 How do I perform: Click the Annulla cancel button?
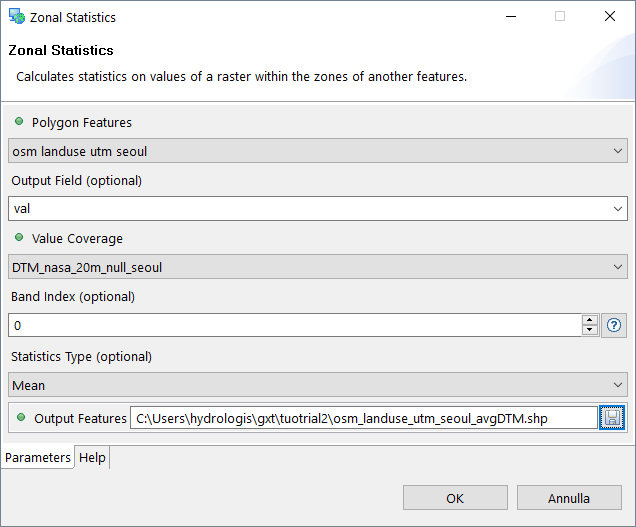tap(568, 498)
